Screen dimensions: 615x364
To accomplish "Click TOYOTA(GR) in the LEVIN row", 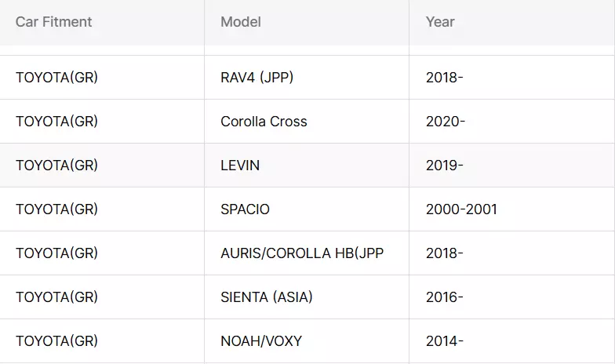I will (x=56, y=165).
